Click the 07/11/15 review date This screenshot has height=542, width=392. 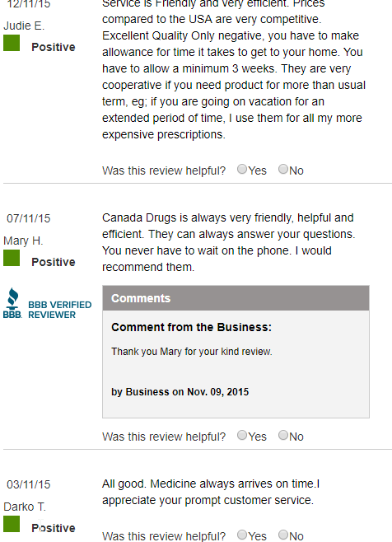pos(29,218)
